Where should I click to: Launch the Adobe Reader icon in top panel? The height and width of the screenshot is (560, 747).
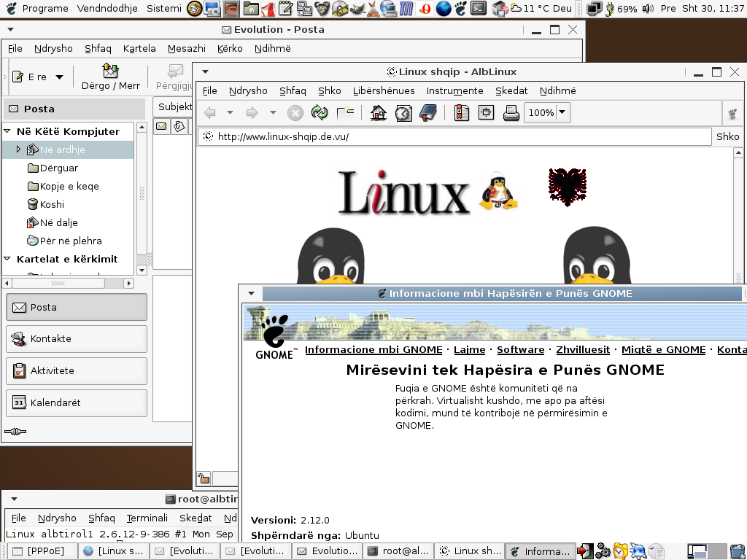pos(268,8)
